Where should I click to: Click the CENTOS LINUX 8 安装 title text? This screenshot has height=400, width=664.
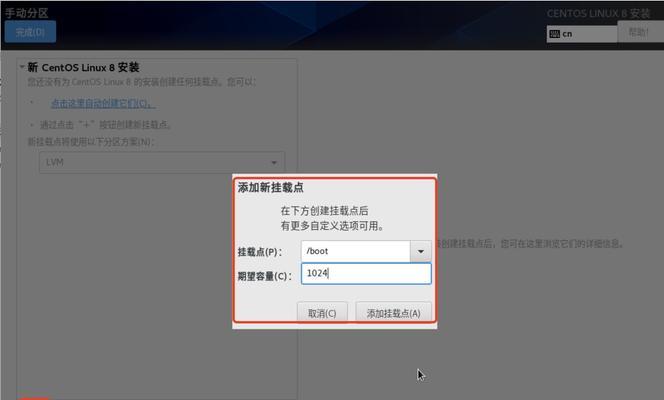(x=598, y=14)
